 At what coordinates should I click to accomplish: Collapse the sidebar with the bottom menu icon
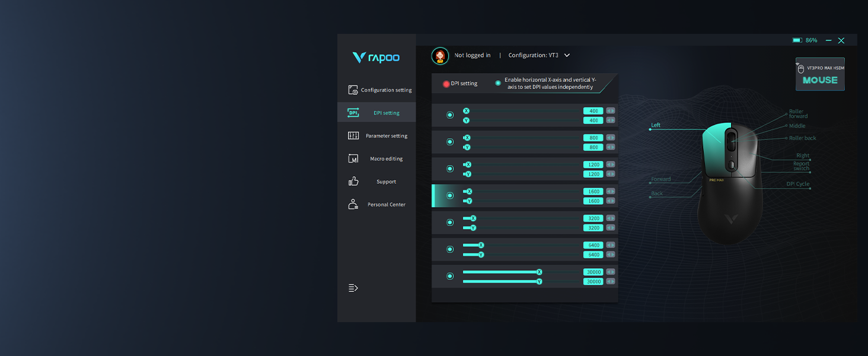pos(353,288)
